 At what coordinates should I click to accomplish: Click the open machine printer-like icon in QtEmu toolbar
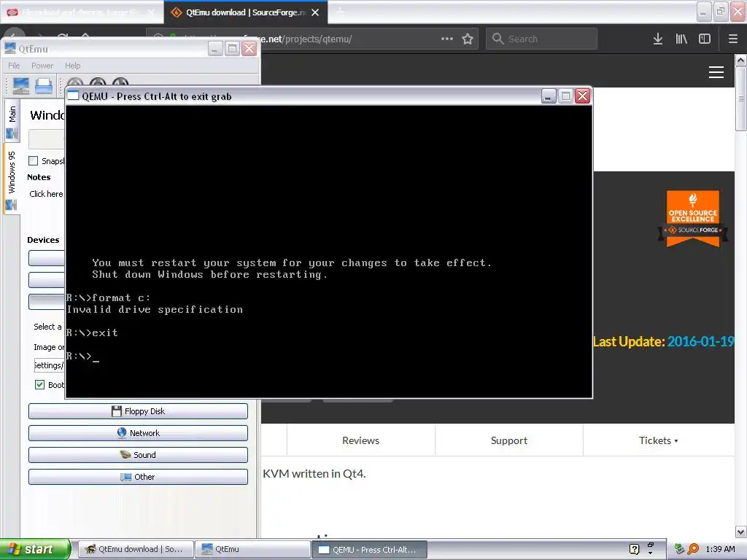(x=44, y=86)
